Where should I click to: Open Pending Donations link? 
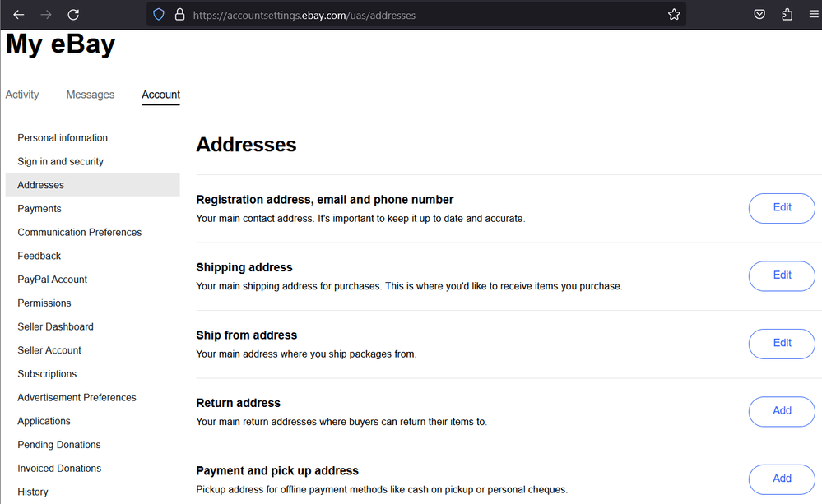pos(58,444)
